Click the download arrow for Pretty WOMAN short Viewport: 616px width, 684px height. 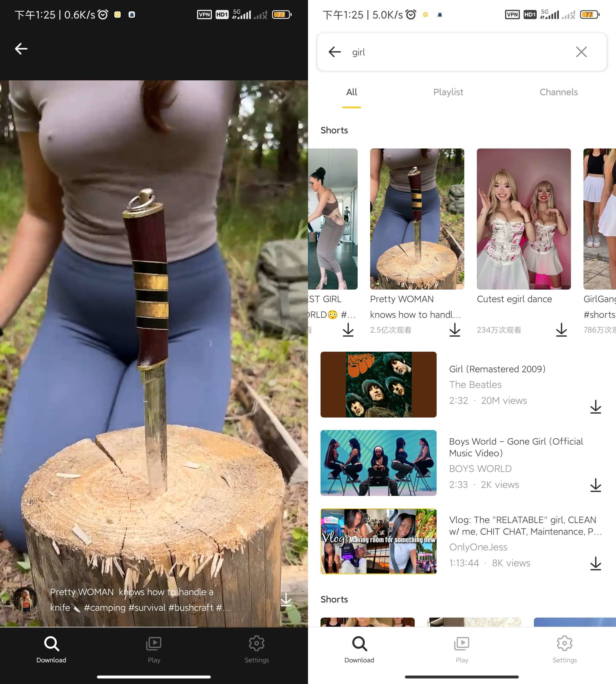point(454,330)
